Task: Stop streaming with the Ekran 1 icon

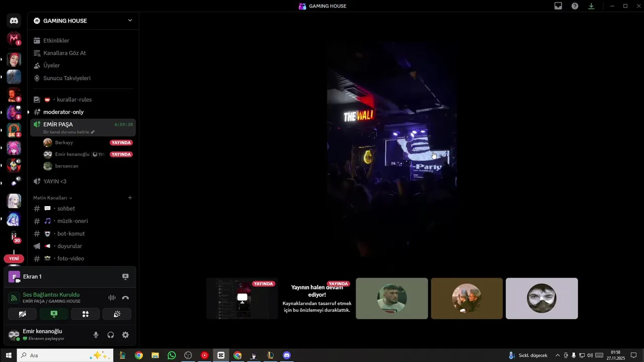Action: [125, 277]
